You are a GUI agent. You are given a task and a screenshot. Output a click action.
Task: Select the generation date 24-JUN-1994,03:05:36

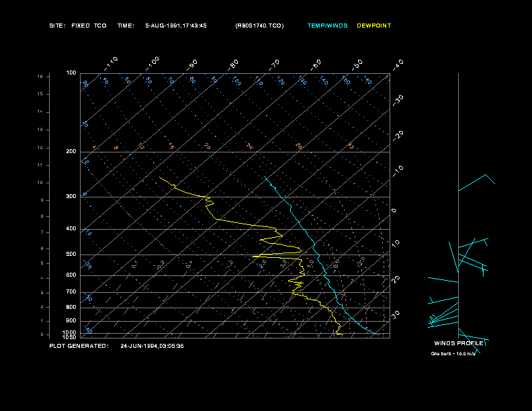point(152,346)
